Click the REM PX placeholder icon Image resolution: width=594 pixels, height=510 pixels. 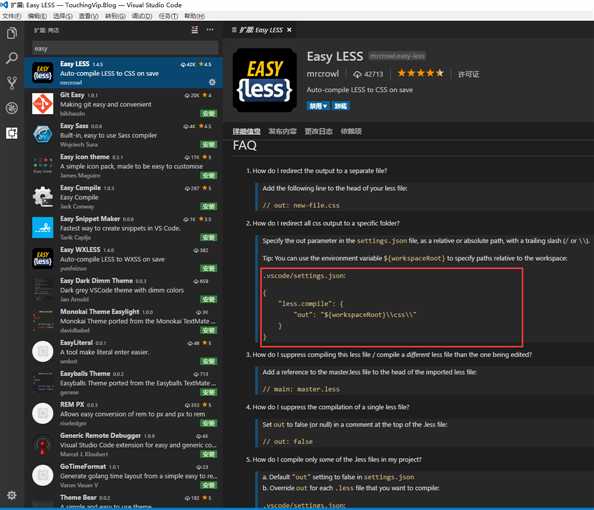pyautogui.click(x=42, y=413)
